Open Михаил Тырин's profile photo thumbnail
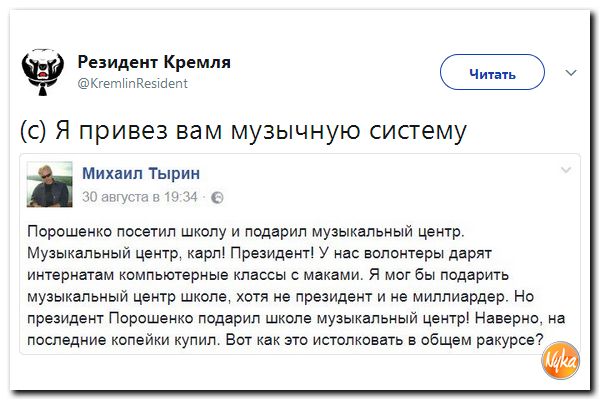The height and width of the screenshot is (401, 601). pos(49,184)
